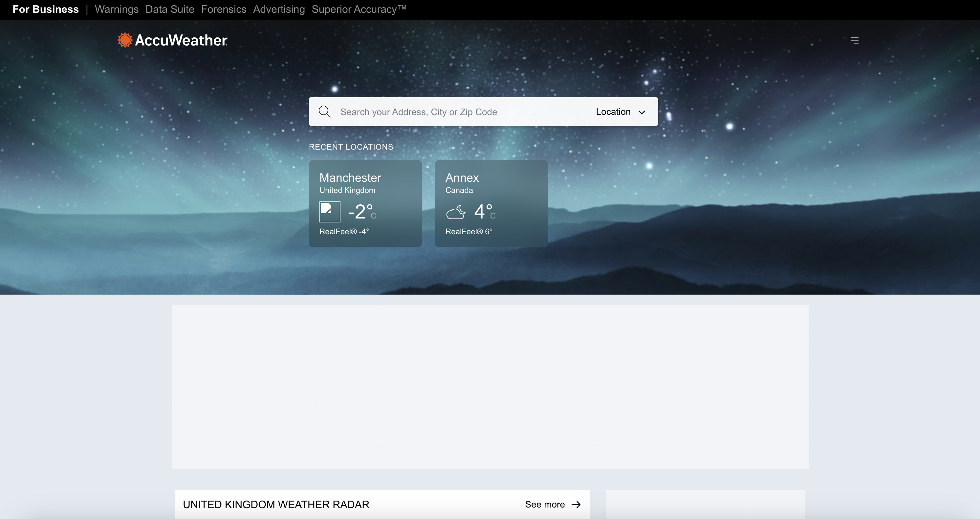Click See more for weather radar
980x519 pixels.
point(545,505)
